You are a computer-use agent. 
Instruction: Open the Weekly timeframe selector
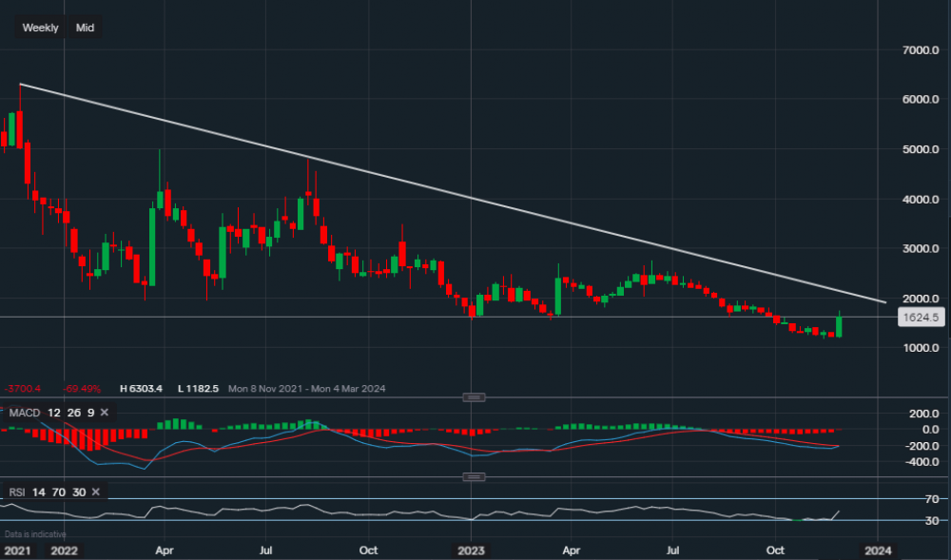point(41,28)
